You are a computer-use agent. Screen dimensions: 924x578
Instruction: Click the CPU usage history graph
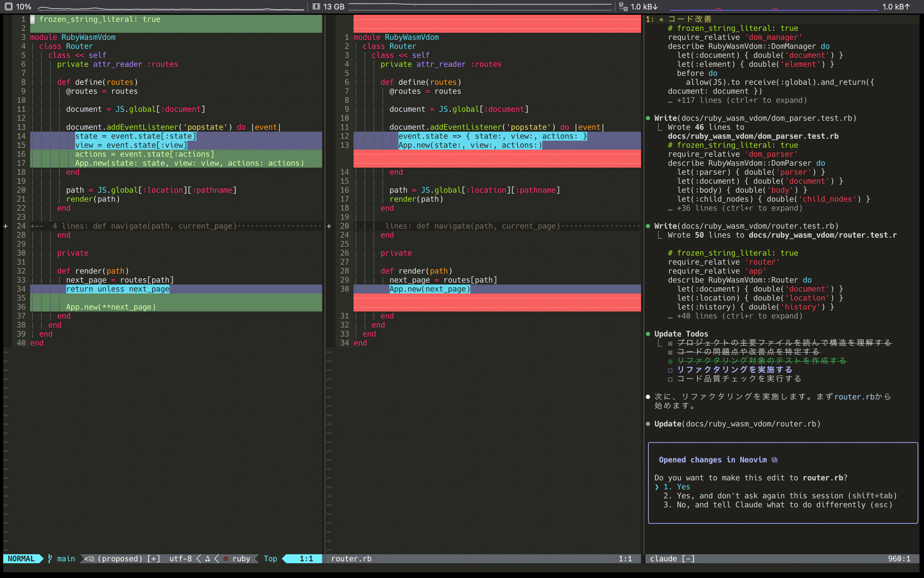tap(171, 7)
